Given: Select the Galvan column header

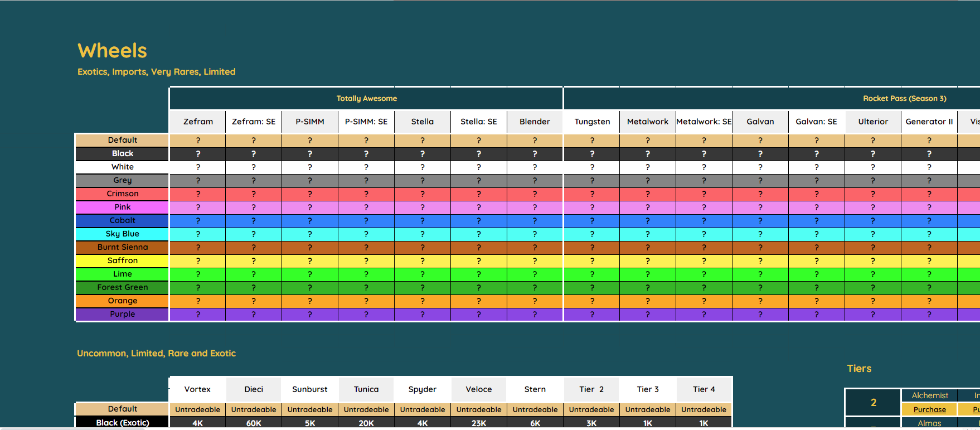Looking at the screenshot, I should [x=760, y=122].
